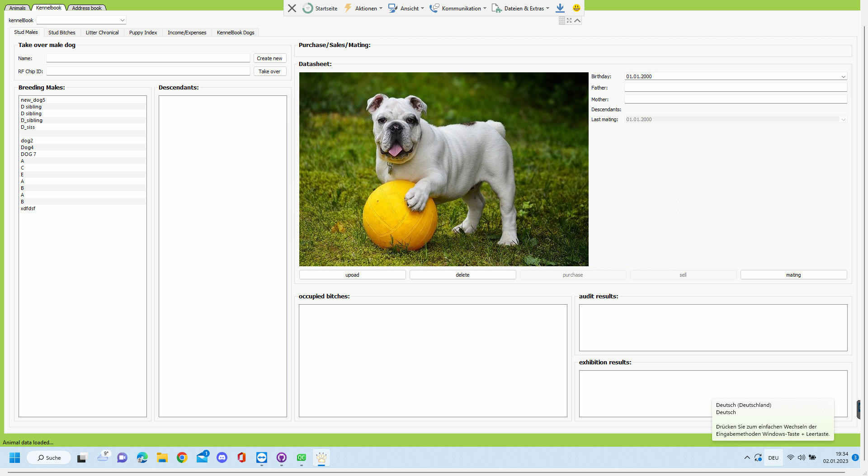
Task: Open the Last mating date dropdown
Action: pyautogui.click(x=843, y=119)
